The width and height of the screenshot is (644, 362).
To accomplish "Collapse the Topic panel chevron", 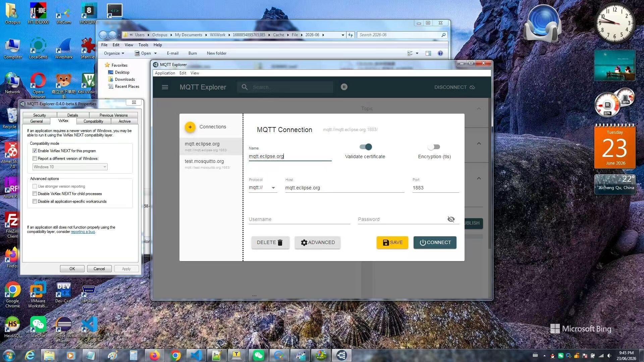I will tap(479, 109).
